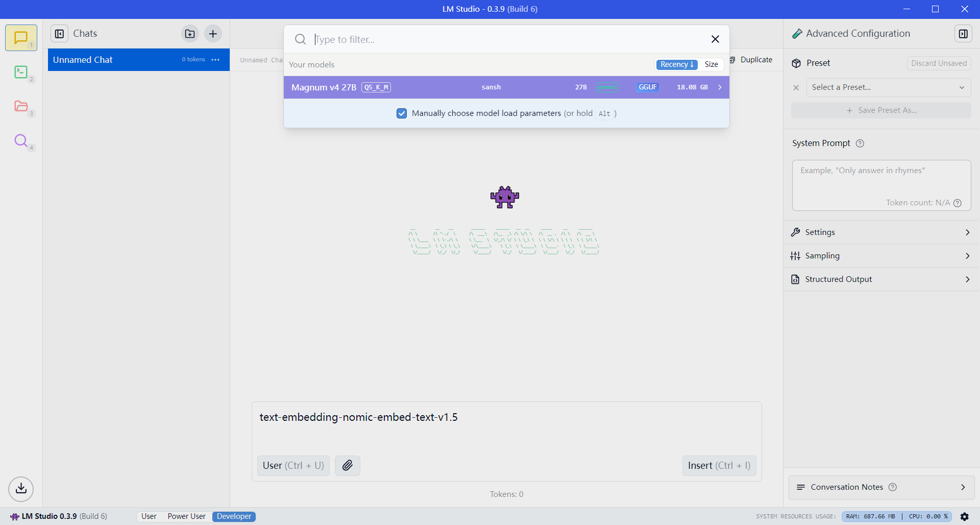This screenshot has height=525, width=980.
Task: Open the Chat section in sidebar
Action: tap(21, 38)
